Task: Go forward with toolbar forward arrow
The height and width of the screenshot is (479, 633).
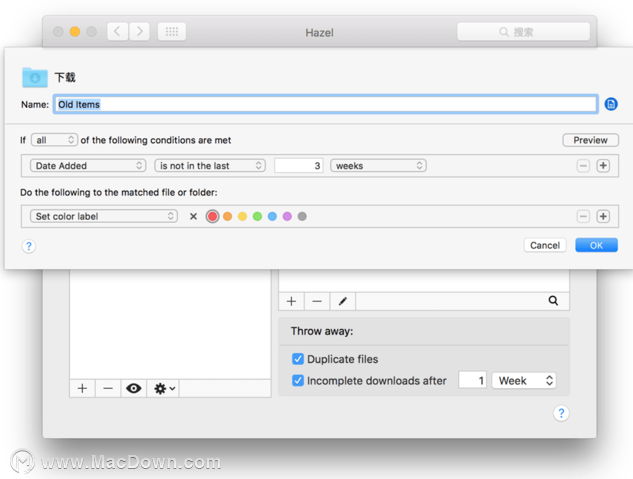Action: [x=140, y=31]
